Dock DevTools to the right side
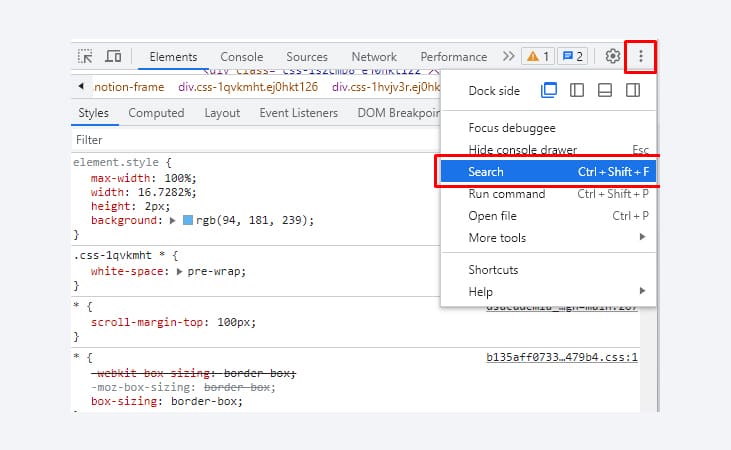Image resolution: width=731 pixels, height=450 pixels. (x=633, y=90)
